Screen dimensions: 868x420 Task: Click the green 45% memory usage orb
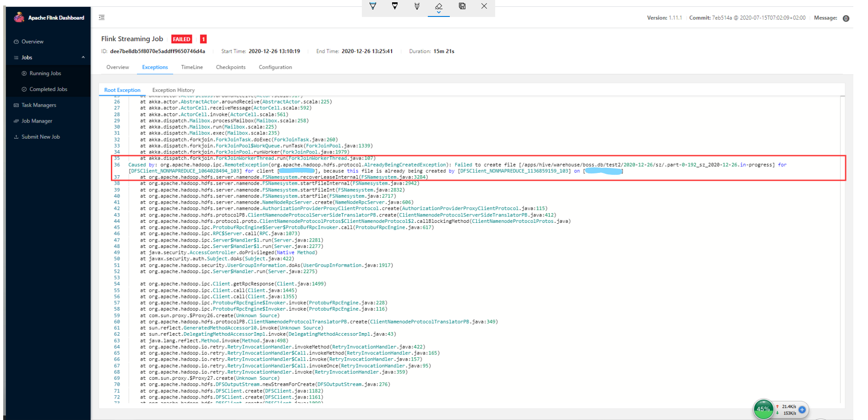pos(763,409)
